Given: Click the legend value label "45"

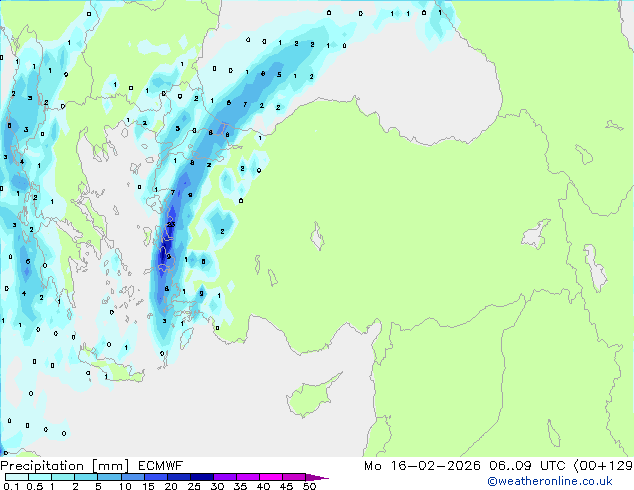Looking at the screenshot, I should [x=286, y=486].
